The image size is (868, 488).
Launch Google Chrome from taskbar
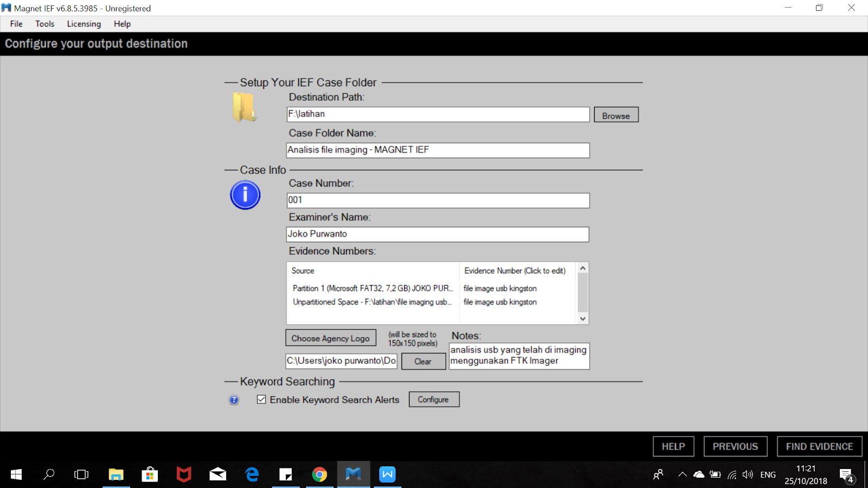pos(320,475)
